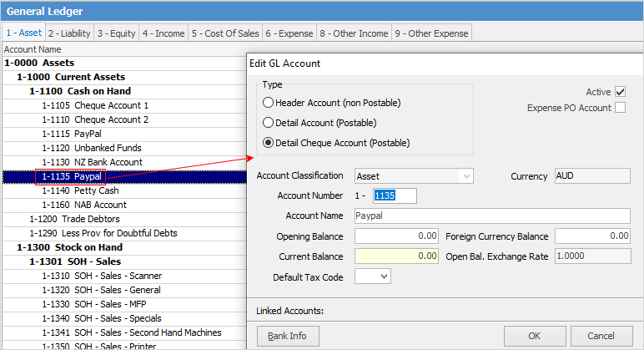Select 1-1350 SOH - Sales - Printer
The height and width of the screenshot is (350, 644).
(124, 346)
